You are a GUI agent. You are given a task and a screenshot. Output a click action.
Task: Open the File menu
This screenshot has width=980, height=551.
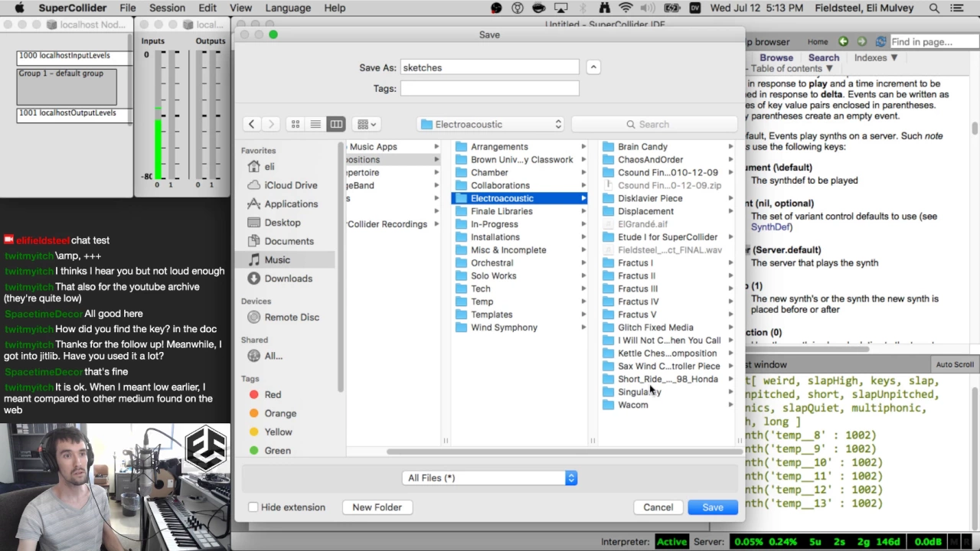(x=128, y=8)
